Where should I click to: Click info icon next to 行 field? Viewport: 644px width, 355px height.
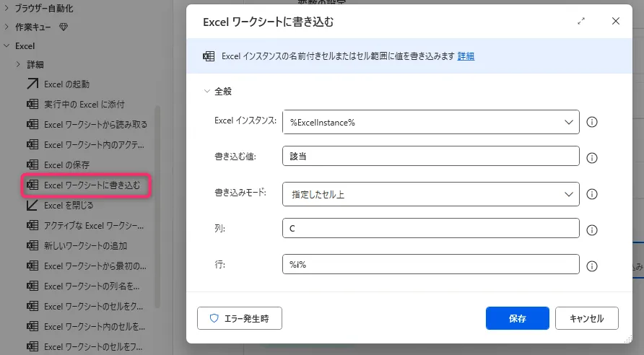click(x=592, y=266)
